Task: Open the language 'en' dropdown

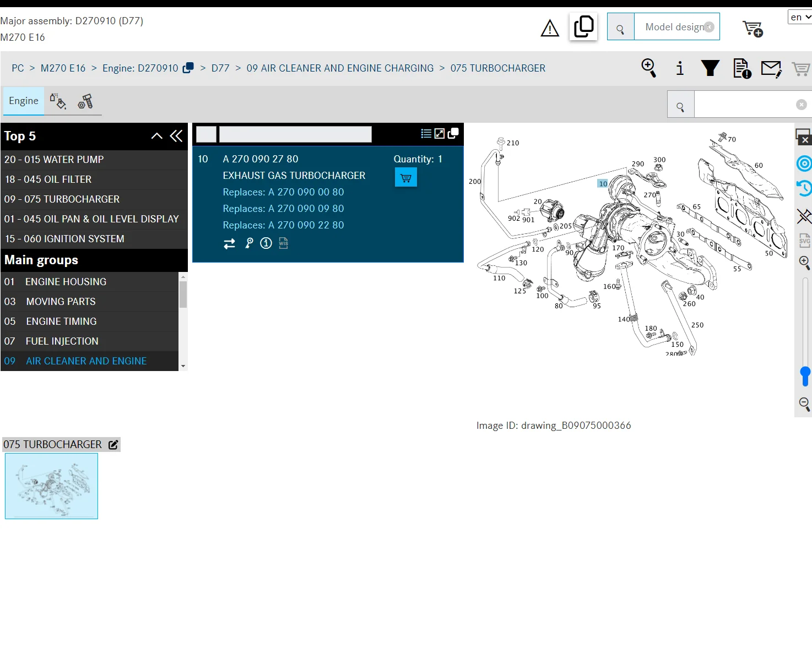Action: pos(800,17)
